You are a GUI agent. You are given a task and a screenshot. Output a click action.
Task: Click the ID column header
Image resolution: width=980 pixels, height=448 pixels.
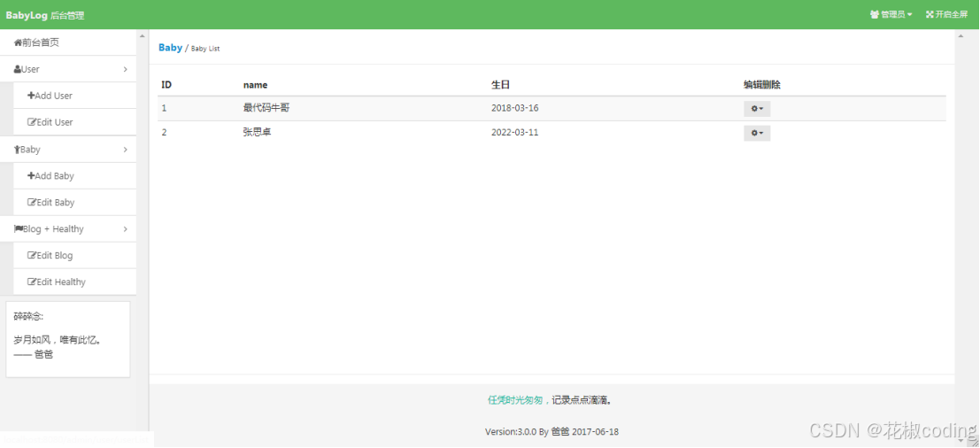pos(166,84)
